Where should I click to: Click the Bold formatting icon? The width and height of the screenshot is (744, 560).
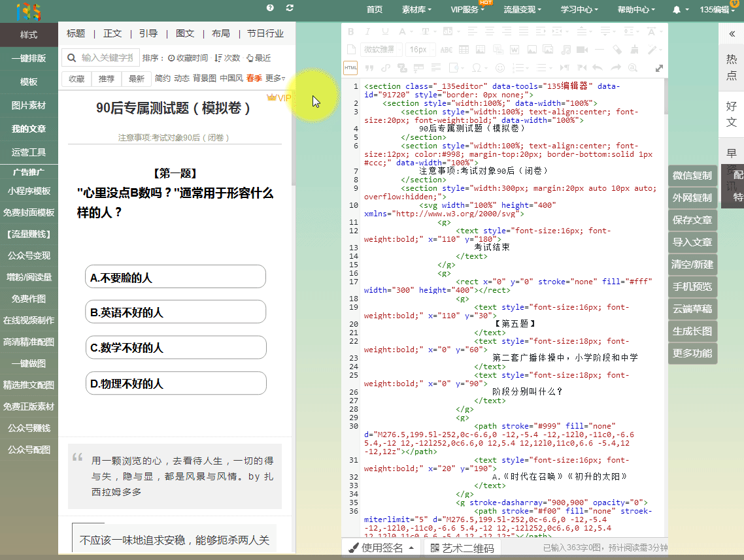[350, 31]
